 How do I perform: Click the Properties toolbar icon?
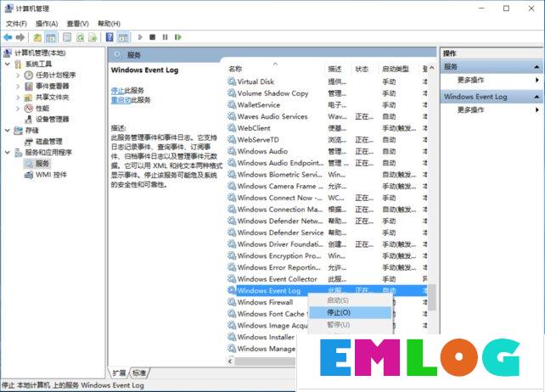tap(67, 37)
